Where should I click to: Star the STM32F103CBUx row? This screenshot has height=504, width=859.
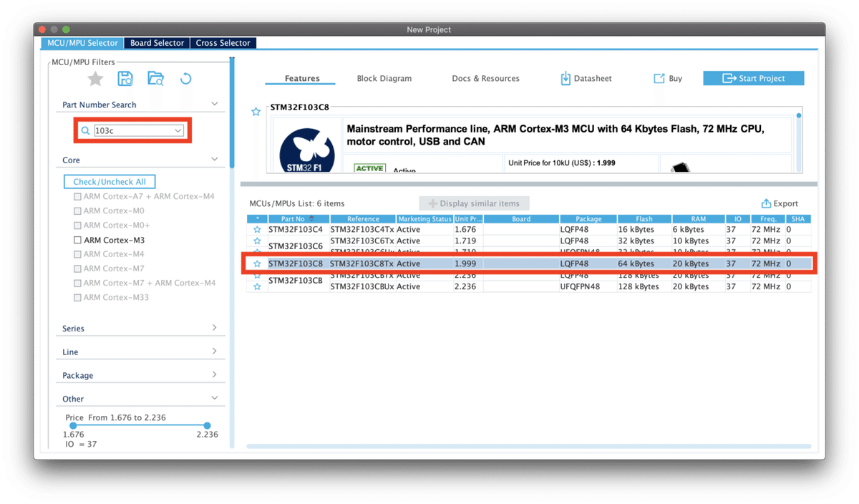point(257,286)
